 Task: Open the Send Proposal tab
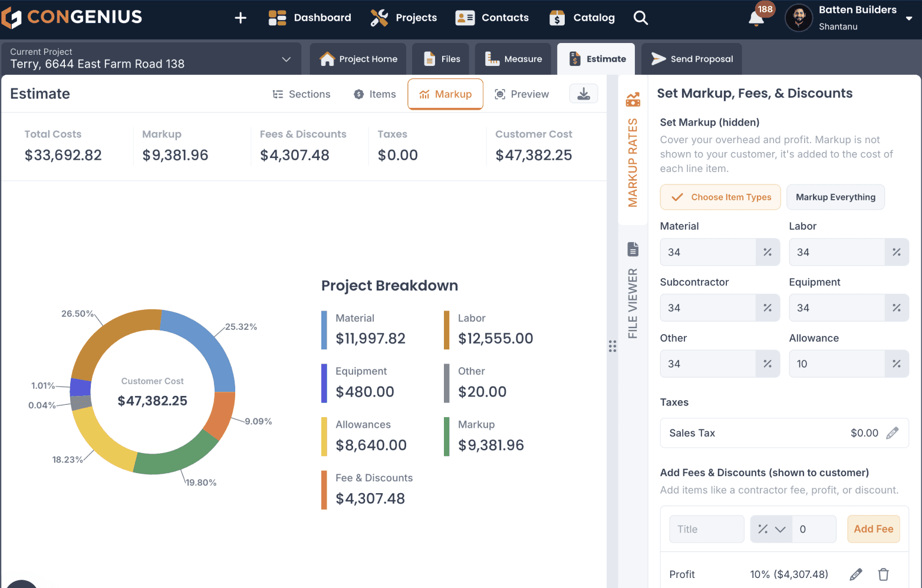point(691,59)
